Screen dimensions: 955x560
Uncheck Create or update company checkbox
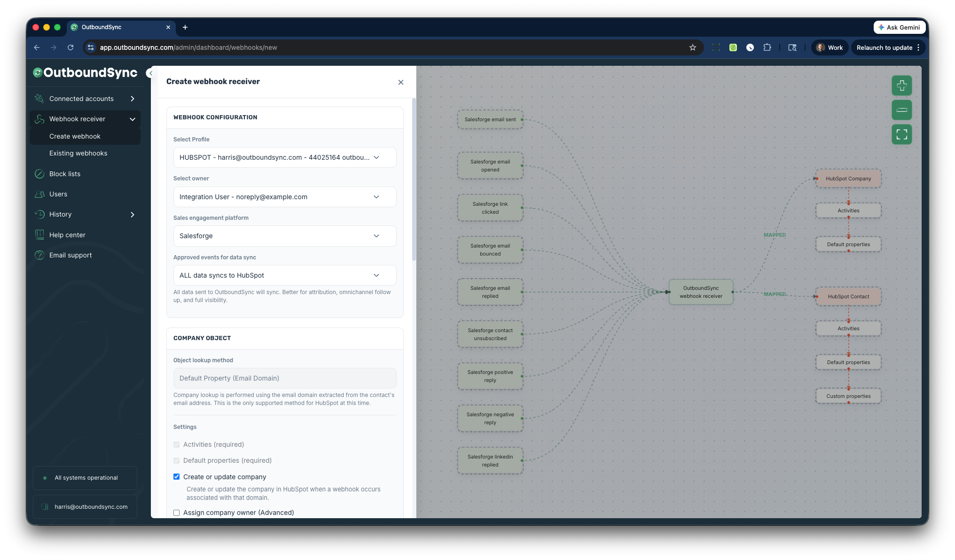(x=177, y=477)
